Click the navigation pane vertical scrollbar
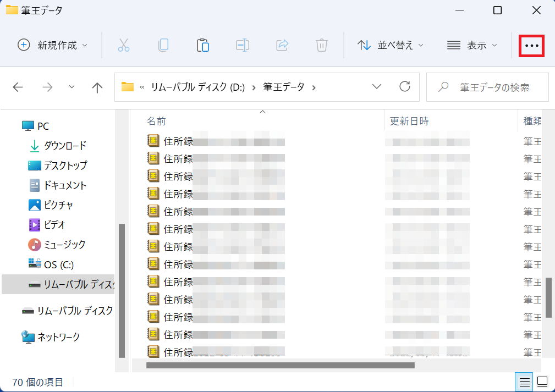The image size is (555, 392). click(x=122, y=290)
